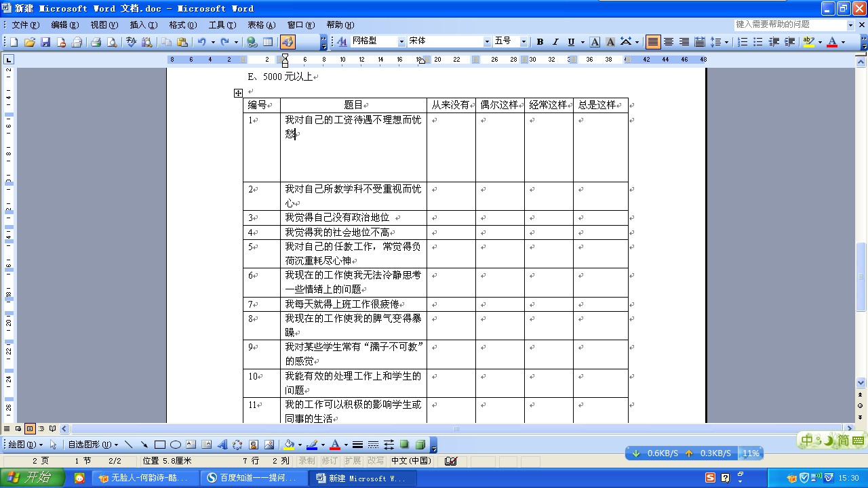Toggle bold formatting
This screenshot has width=868, height=488.
pos(540,41)
